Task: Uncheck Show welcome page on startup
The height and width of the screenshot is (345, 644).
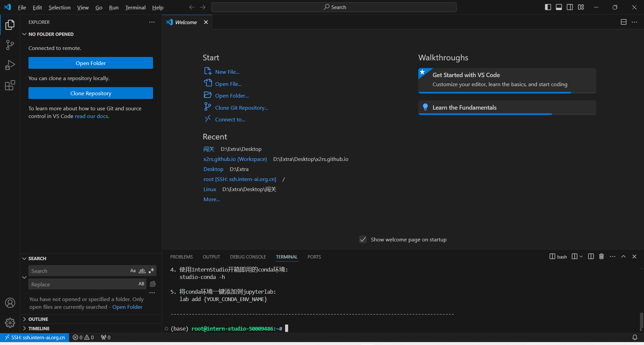Action: point(363,239)
